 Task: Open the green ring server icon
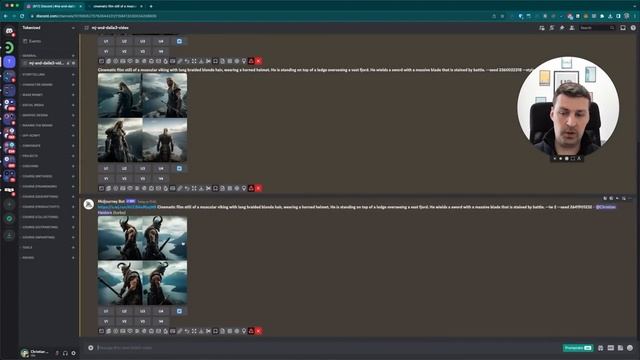[x=9, y=48]
